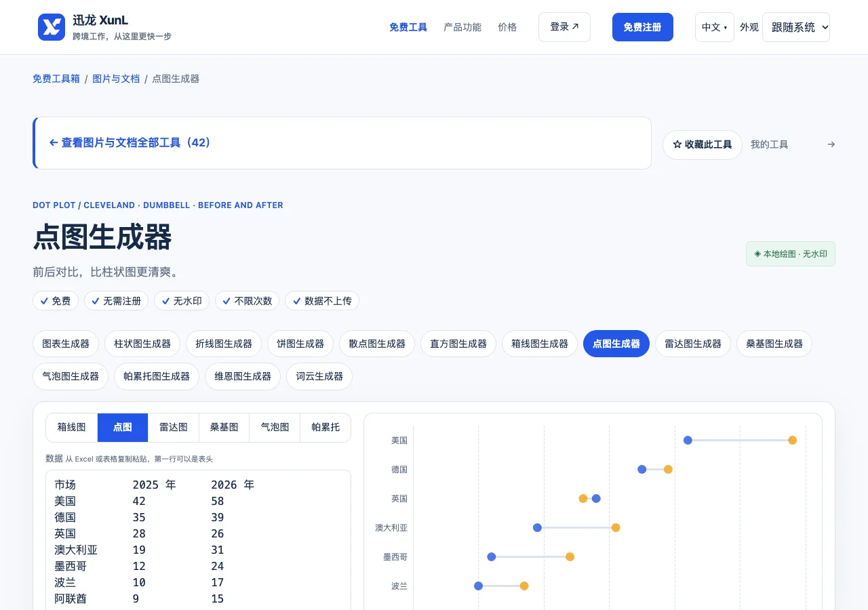Click the 登录 button
This screenshot has height=610, width=868.
[564, 27]
